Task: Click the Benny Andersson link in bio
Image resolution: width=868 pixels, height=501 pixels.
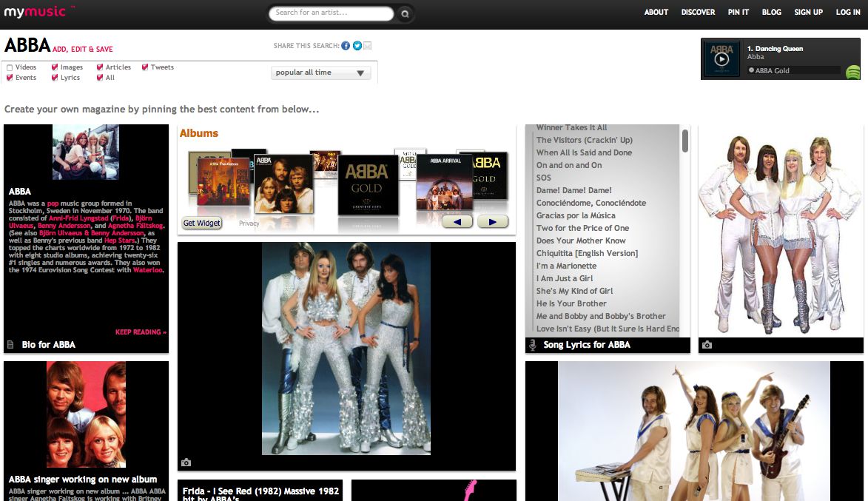Action: (64, 226)
